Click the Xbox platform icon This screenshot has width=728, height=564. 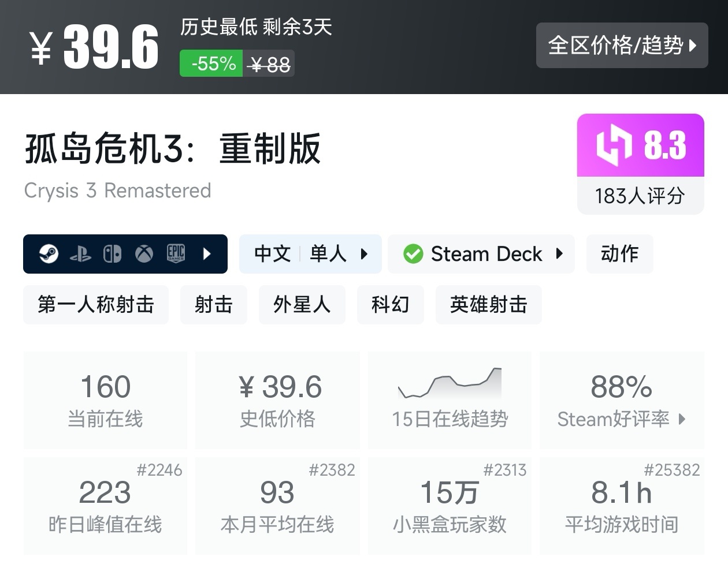[144, 254]
